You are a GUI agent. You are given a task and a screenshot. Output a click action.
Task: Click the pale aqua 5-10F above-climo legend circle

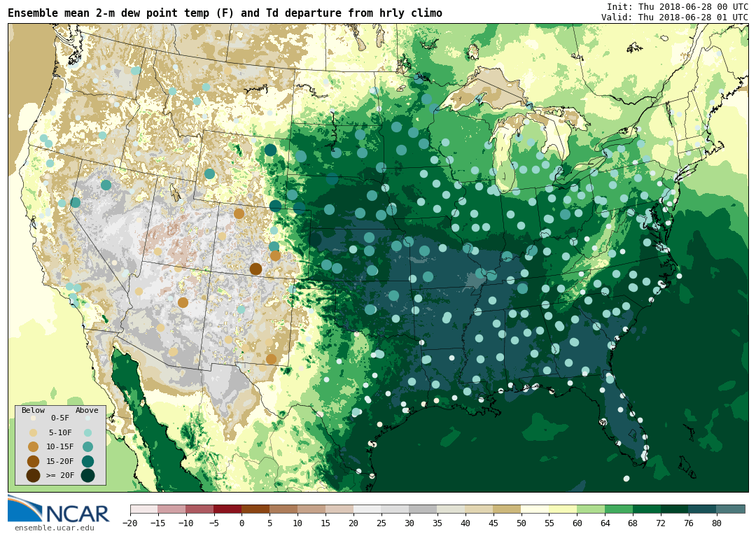(x=87, y=433)
